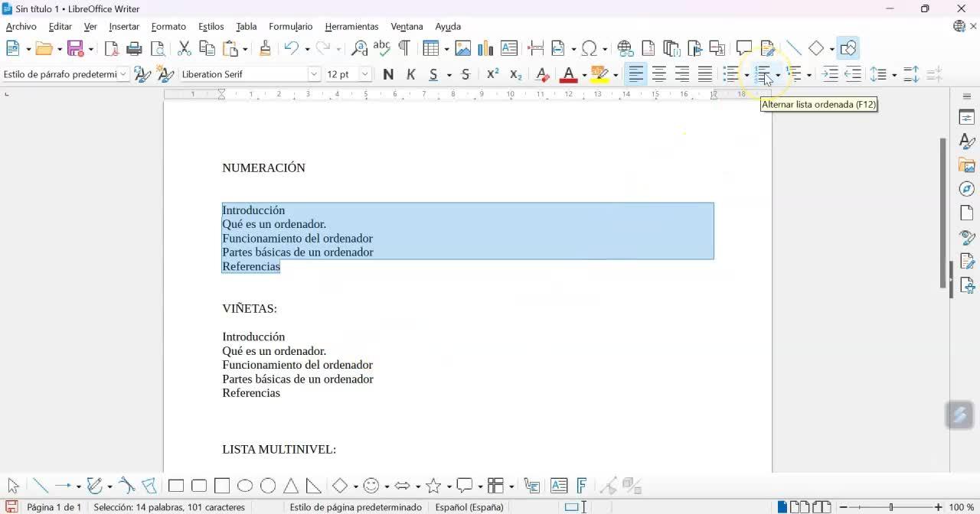Open the paragraph style dropdown
This screenshot has height=514, width=980.
click(123, 74)
